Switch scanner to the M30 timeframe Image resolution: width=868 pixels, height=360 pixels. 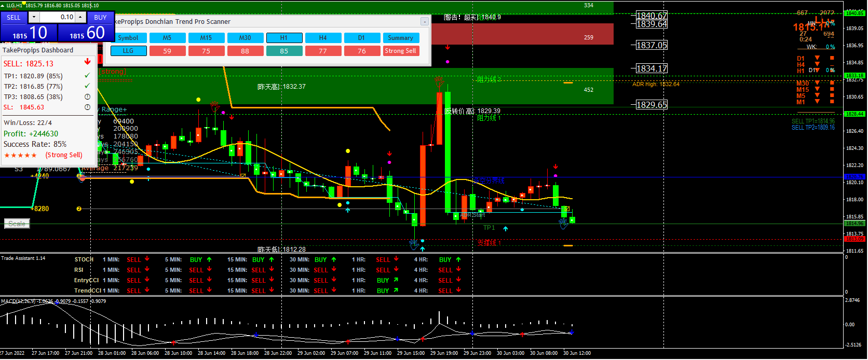pos(245,38)
